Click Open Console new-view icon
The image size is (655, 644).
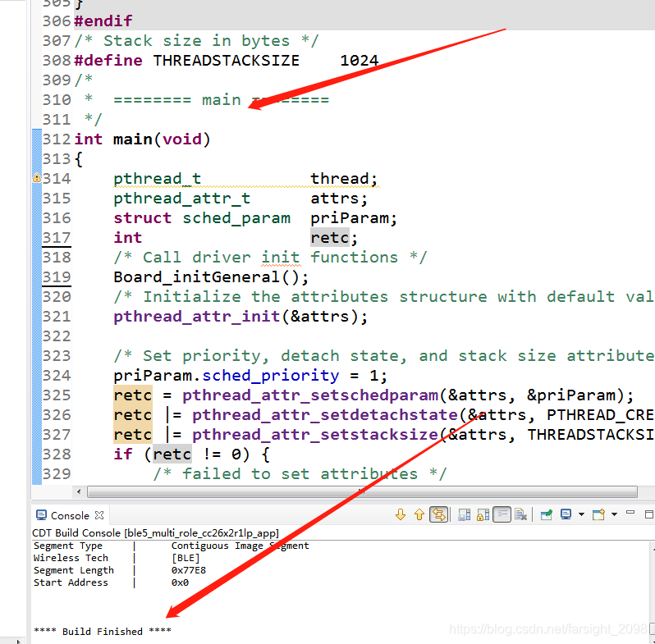pos(598,514)
